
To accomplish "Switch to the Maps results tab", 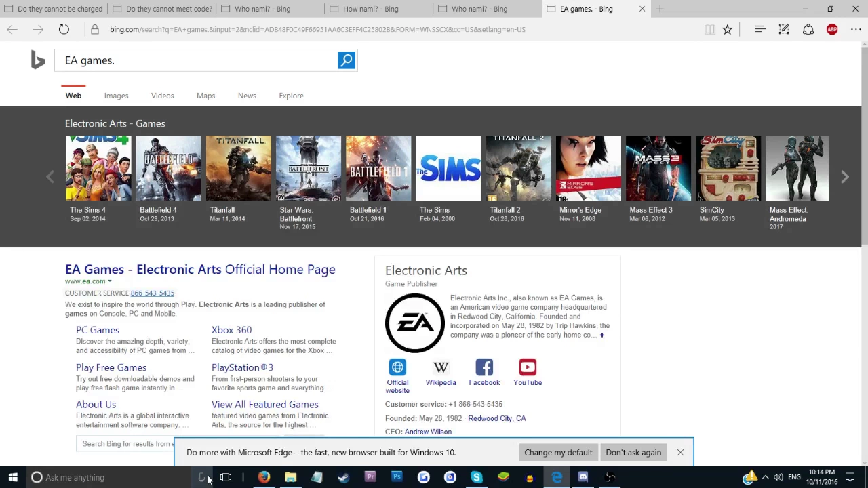I will pyautogui.click(x=205, y=96).
